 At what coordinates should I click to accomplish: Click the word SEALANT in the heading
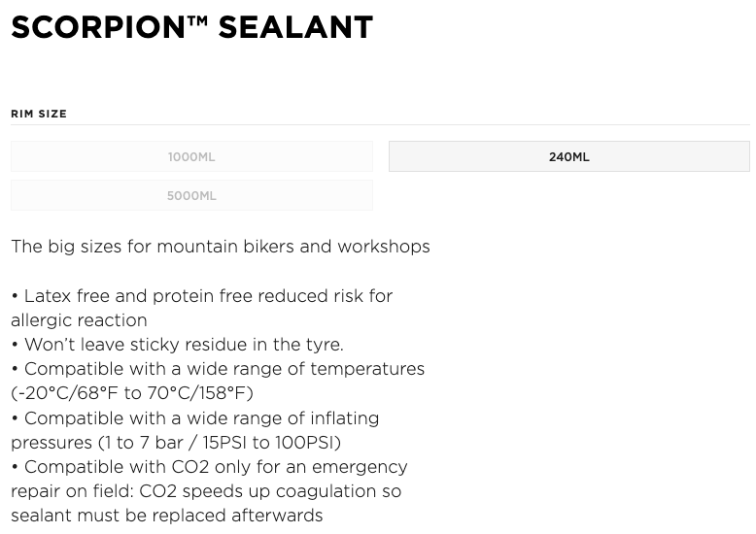click(295, 27)
